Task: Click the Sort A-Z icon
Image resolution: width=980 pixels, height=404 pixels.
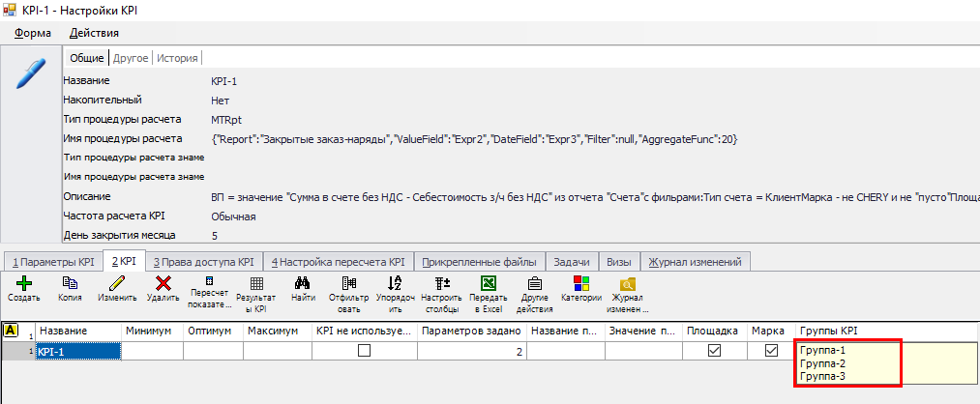Action: pyautogui.click(x=395, y=283)
